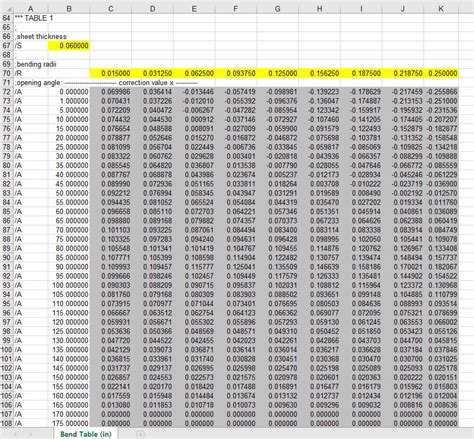Select opening angle cell 135.000000

point(69,350)
